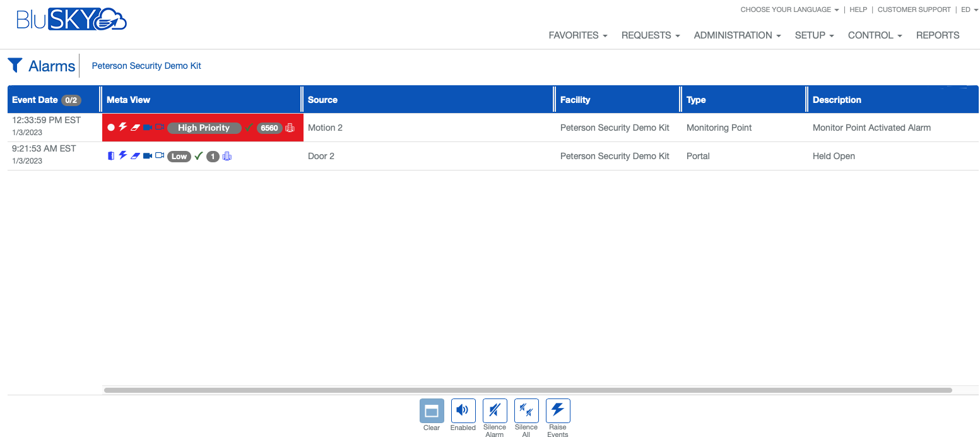The width and height of the screenshot is (980, 437).
Task: Click the Customer Support link
Action: click(914, 9)
